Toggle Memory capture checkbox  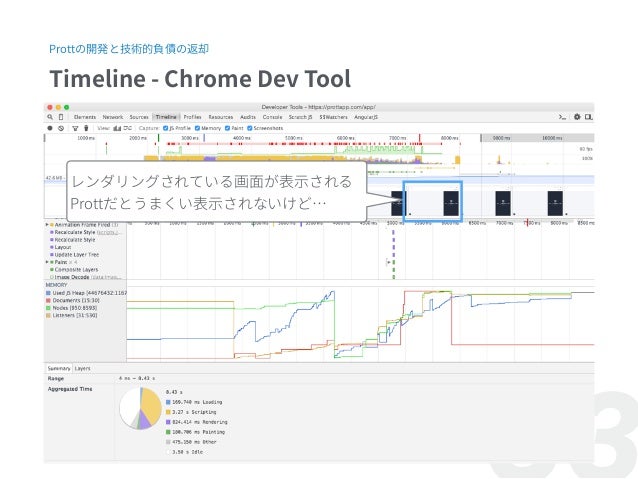point(197,128)
